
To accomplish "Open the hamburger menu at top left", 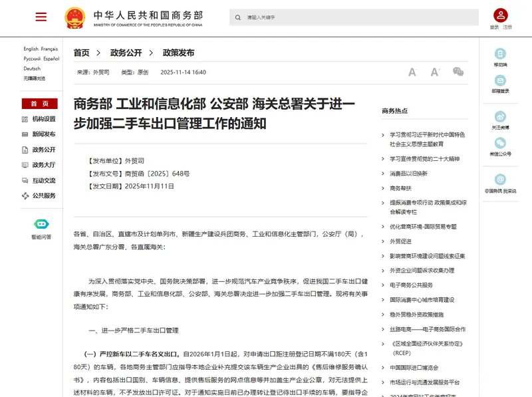I will [x=41, y=17].
